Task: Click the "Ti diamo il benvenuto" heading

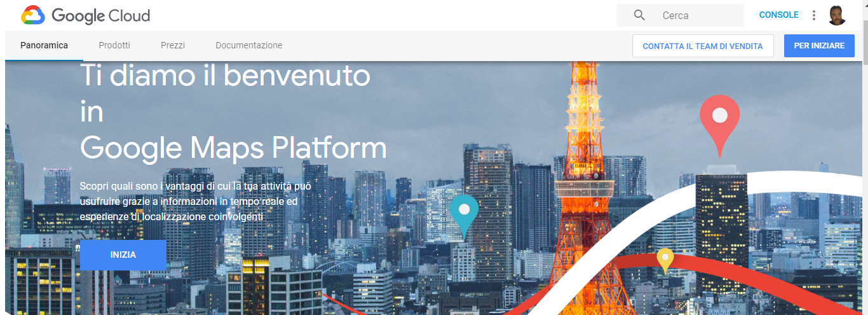Action: tap(225, 75)
